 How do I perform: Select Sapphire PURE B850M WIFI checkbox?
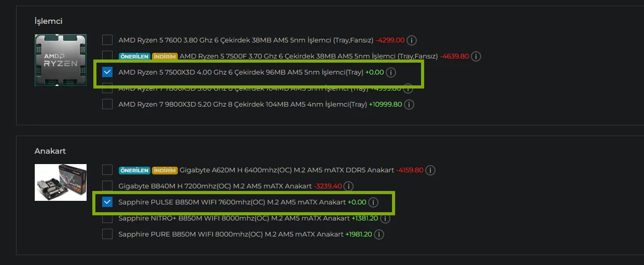point(107,234)
